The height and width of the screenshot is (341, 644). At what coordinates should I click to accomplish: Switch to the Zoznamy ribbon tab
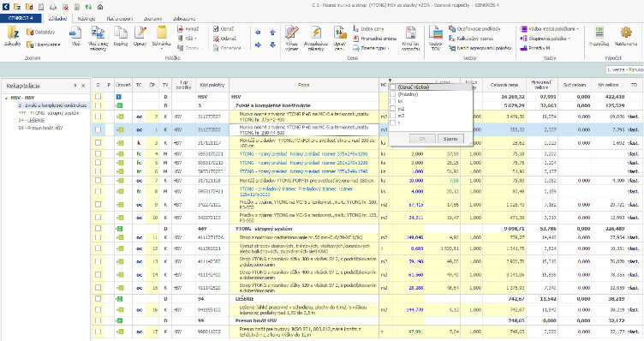click(152, 19)
